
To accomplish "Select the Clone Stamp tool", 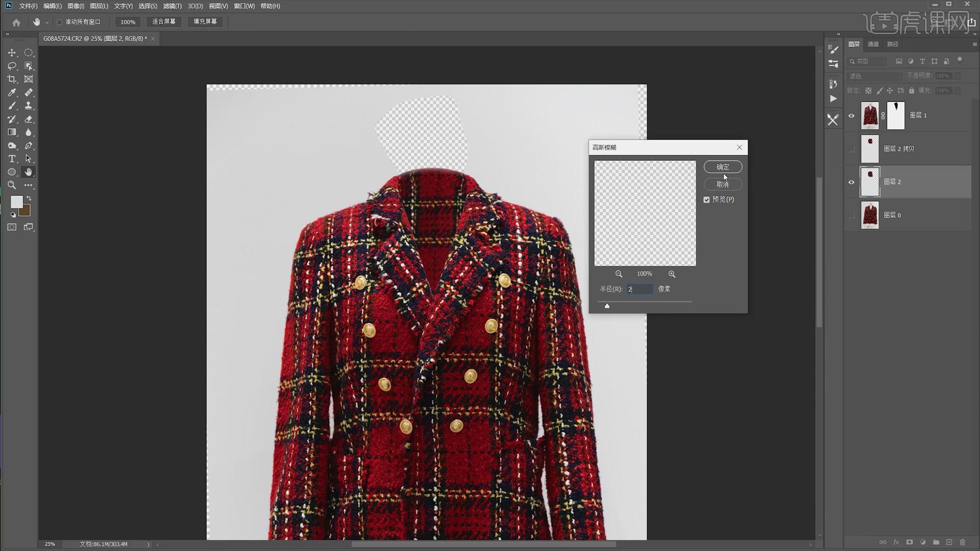I will tap(29, 106).
